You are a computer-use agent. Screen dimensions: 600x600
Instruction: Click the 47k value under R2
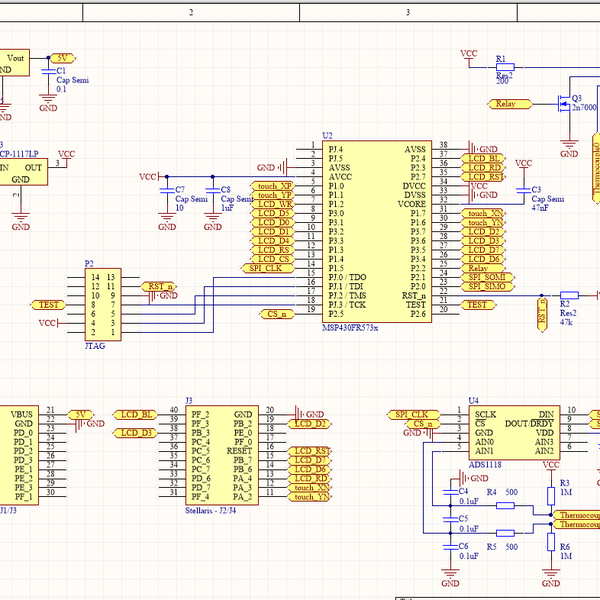[x=566, y=322]
